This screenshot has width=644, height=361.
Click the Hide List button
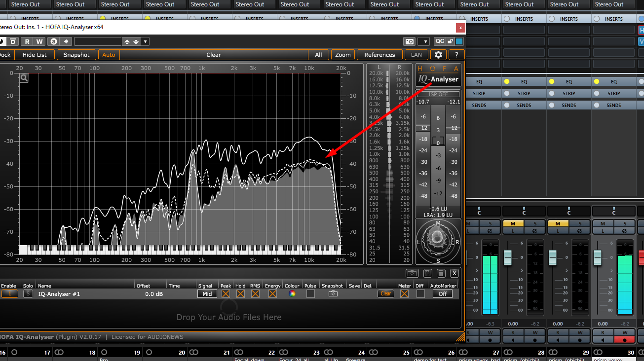pyautogui.click(x=35, y=55)
